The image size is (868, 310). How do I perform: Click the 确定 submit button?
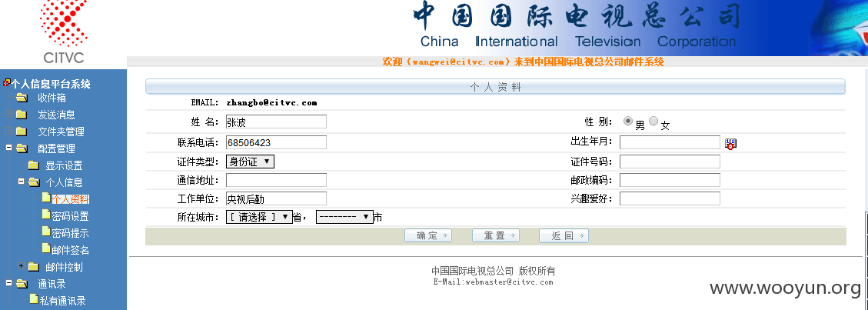click(x=428, y=236)
